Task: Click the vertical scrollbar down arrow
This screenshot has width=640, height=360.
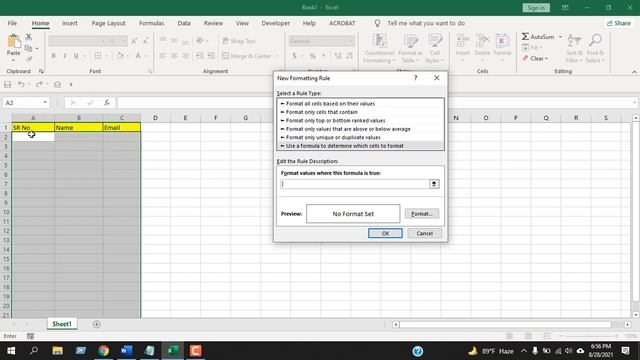Action: 636,315
